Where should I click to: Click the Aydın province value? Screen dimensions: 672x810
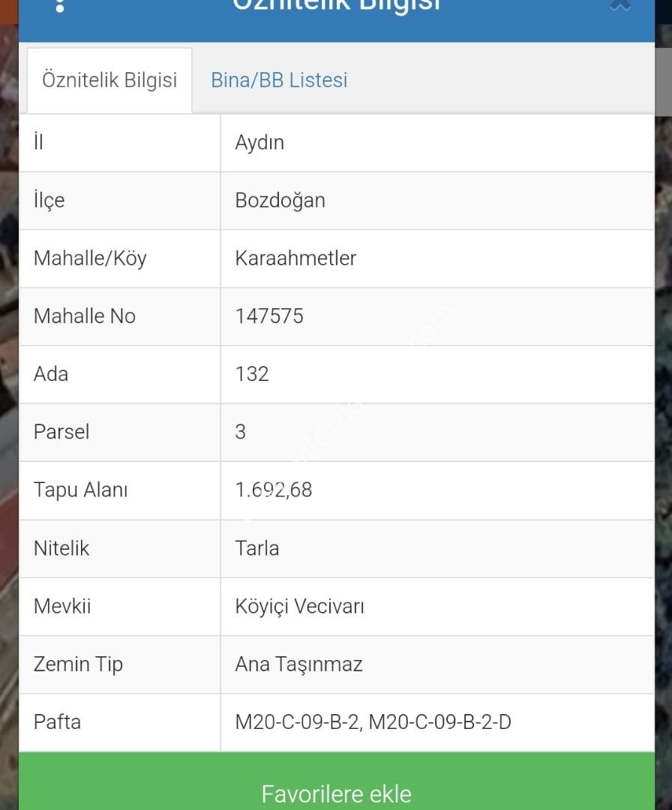point(259,142)
